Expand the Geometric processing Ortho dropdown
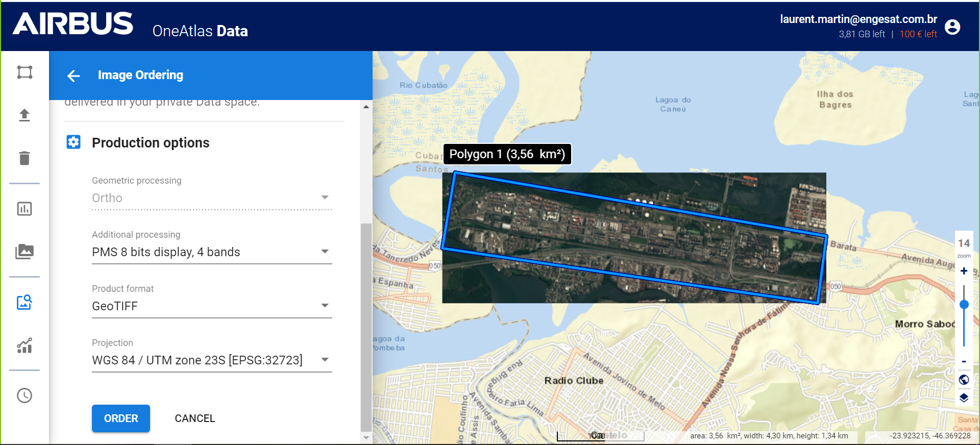Image resolution: width=980 pixels, height=445 pixels. click(x=212, y=198)
